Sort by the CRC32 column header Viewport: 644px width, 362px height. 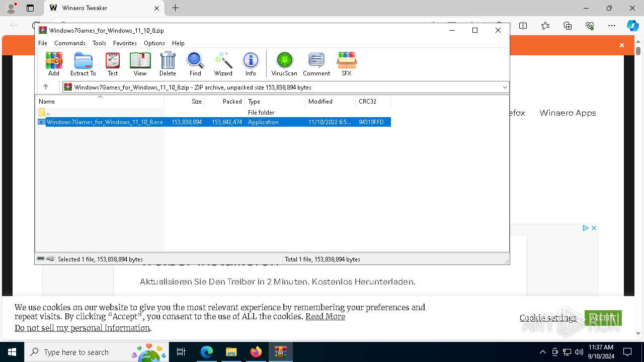tap(373, 102)
